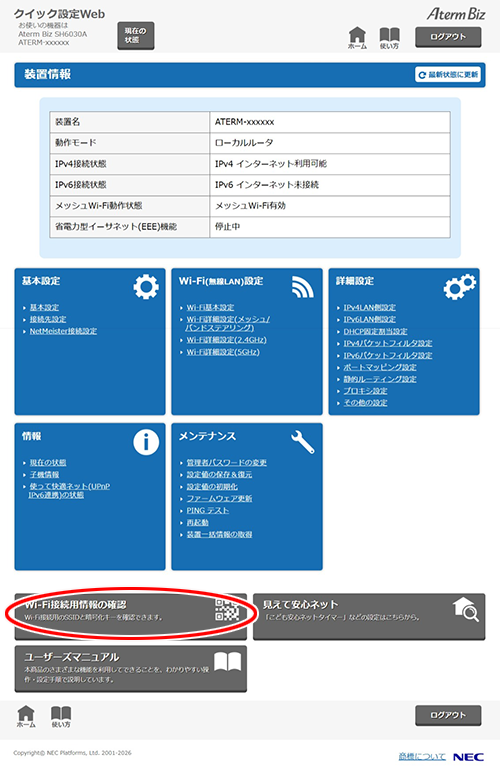This screenshot has width=500, height=767.
Task: Open ユーザーズマニュアル banner
Action: [131, 669]
